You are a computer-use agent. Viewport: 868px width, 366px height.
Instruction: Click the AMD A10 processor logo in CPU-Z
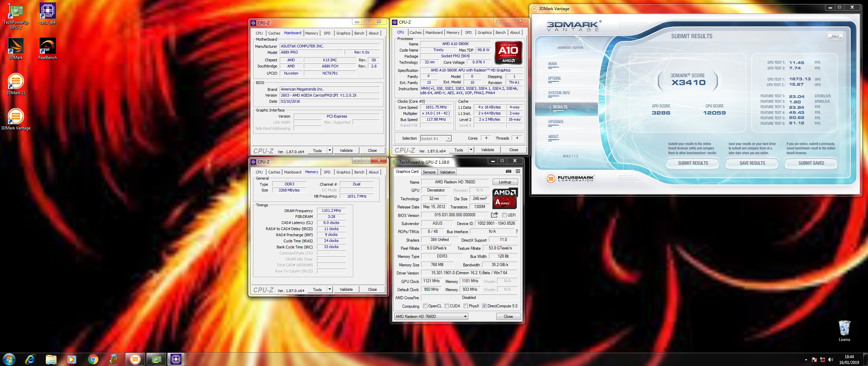click(x=508, y=53)
